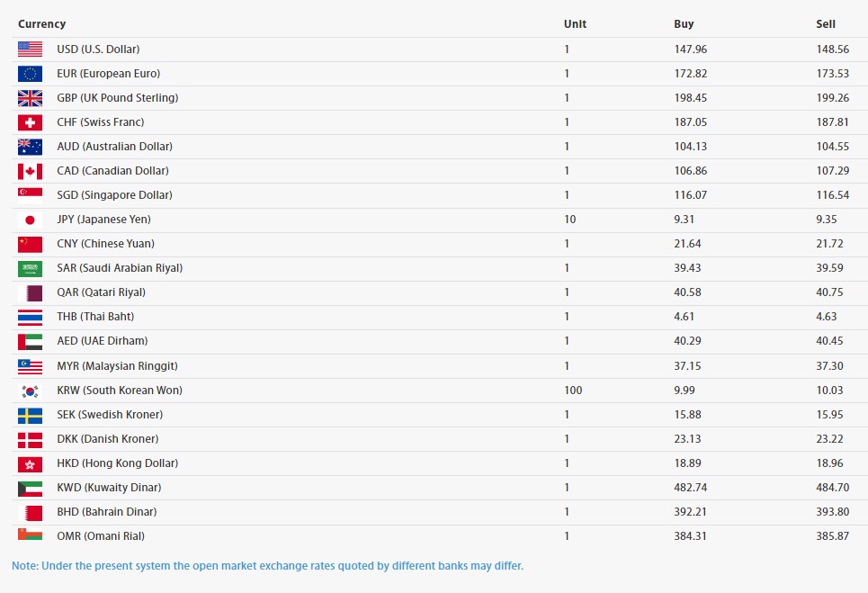Click the Australian flag icon
Screen dimensions: 868x593
30,147
